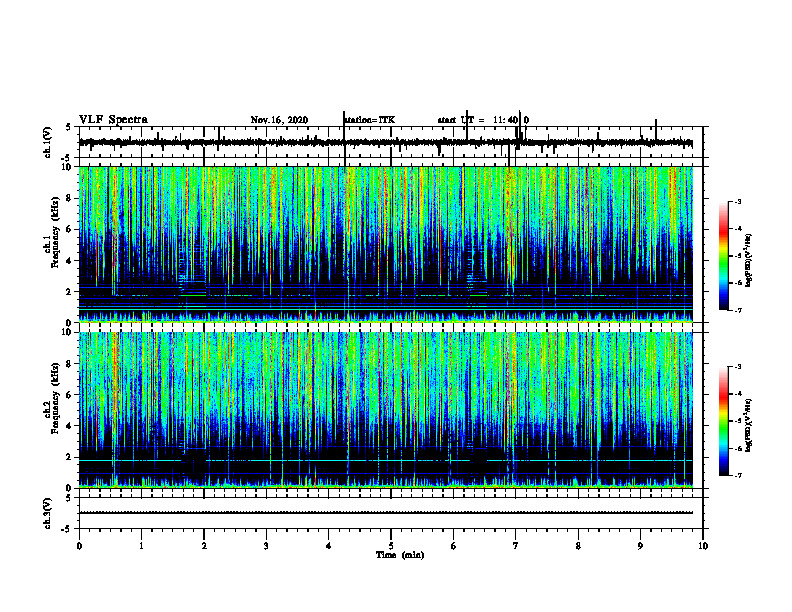
Task: Click the "4" kHz tick on the ch.1 frequency axis
Action: (70, 261)
